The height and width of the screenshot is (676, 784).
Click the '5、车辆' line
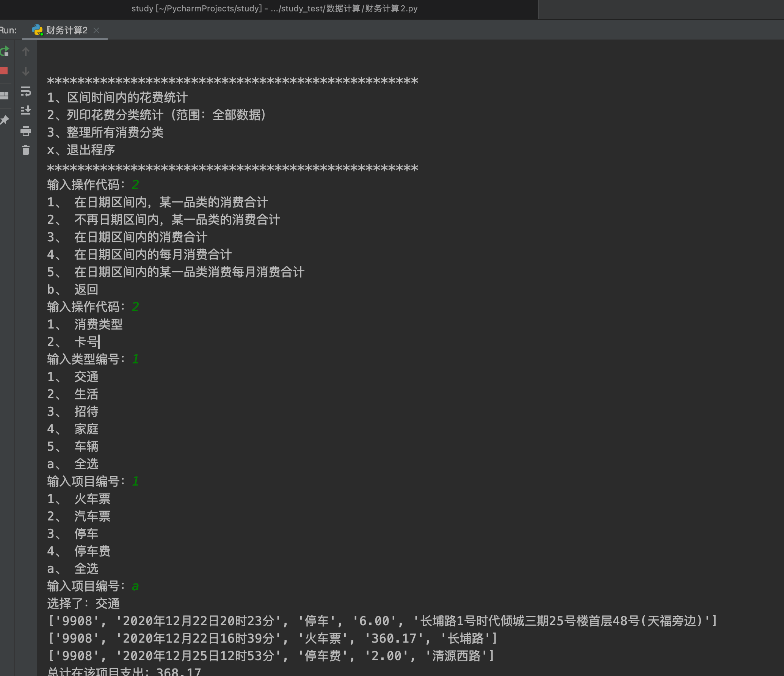[x=72, y=446]
